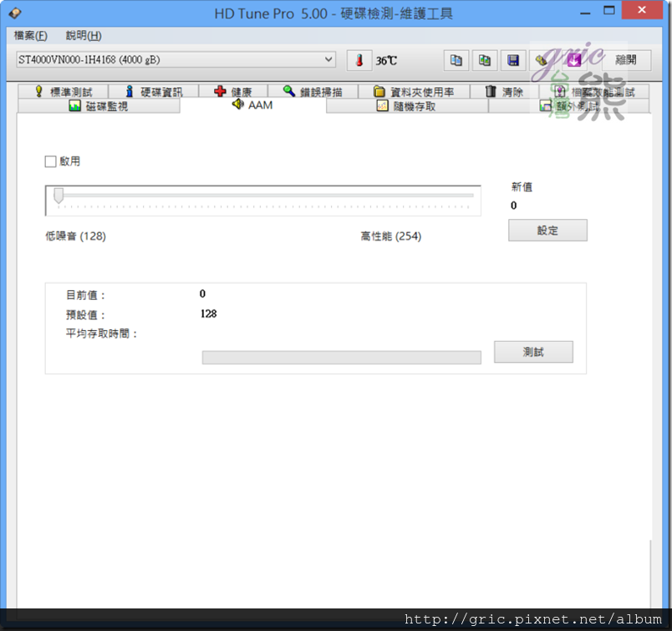Select the 隨機存取 random access tab
The image size is (672, 631).
(407, 106)
